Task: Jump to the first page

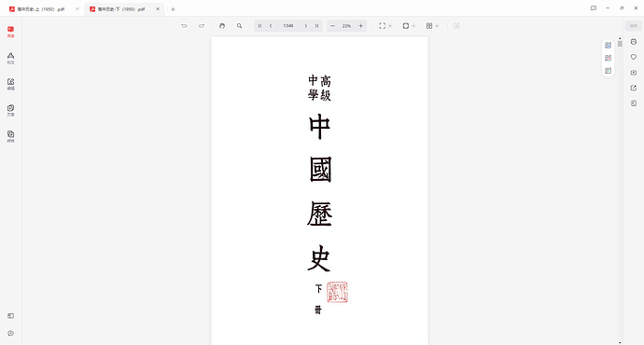Action: pos(259,26)
